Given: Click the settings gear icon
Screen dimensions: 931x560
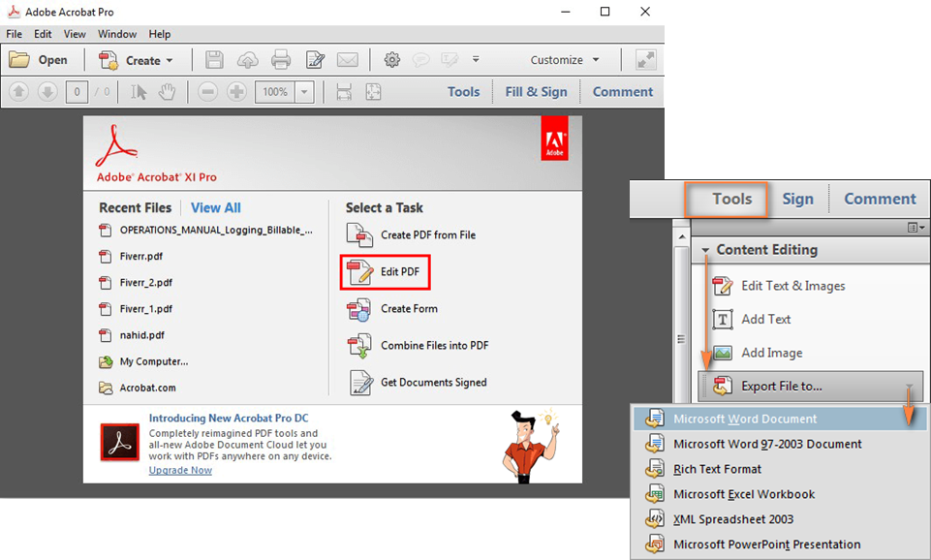Looking at the screenshot, I should click(x=392, y=60).
